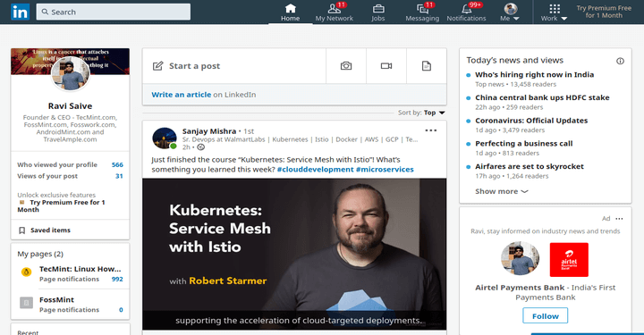Open TecMint: Linux How... page

pos(80,269)
